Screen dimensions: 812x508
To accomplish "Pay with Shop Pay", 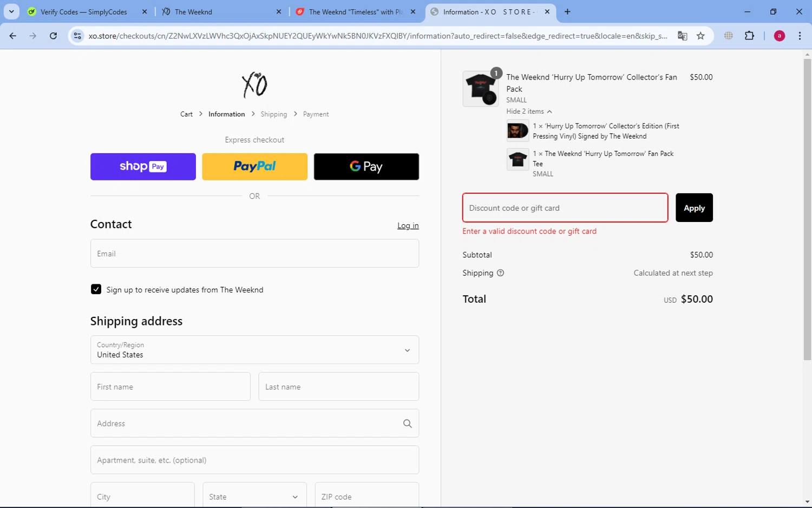I will click(x=143, y=167).
